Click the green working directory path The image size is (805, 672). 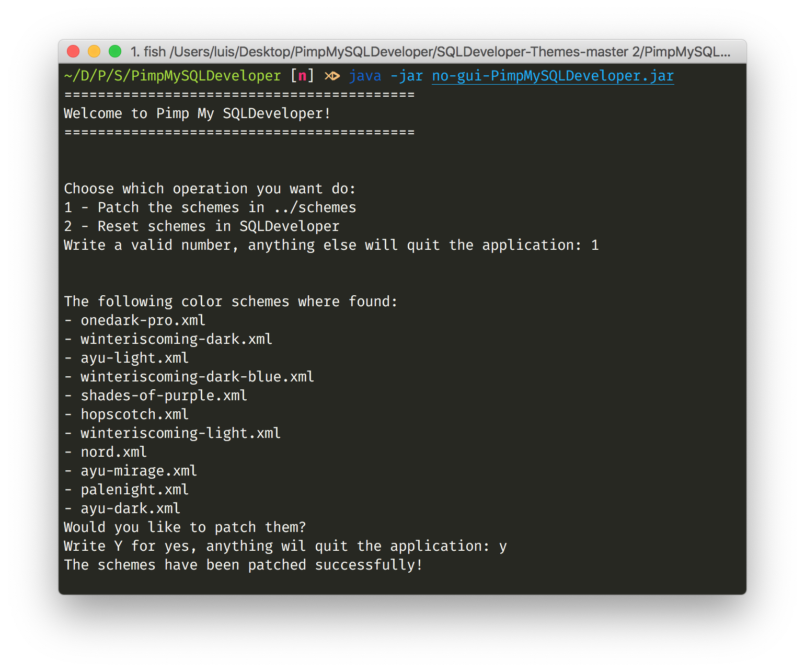(172, 76)
